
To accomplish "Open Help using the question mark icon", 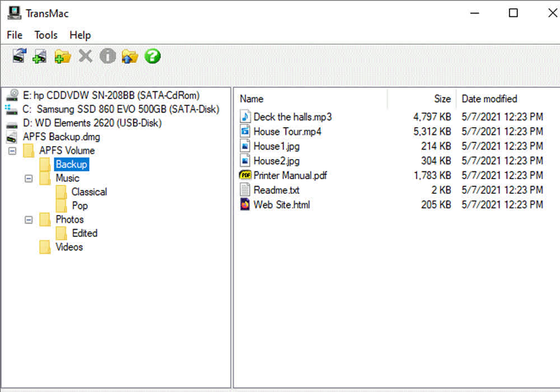I will 152,56.
